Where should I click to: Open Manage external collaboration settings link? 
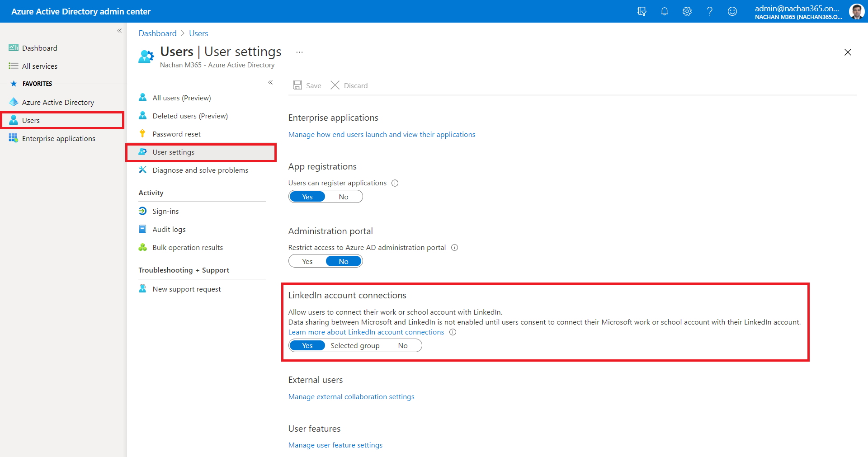351,397
